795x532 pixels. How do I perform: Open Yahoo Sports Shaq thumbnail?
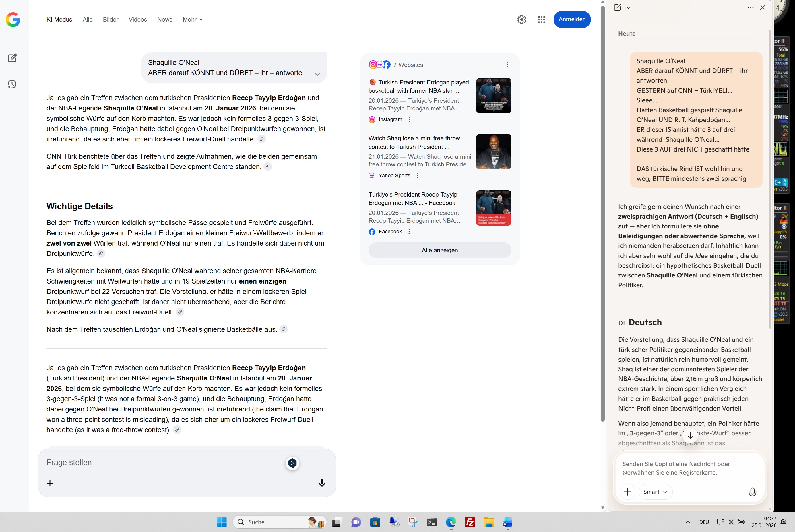[x=493, y=152]
